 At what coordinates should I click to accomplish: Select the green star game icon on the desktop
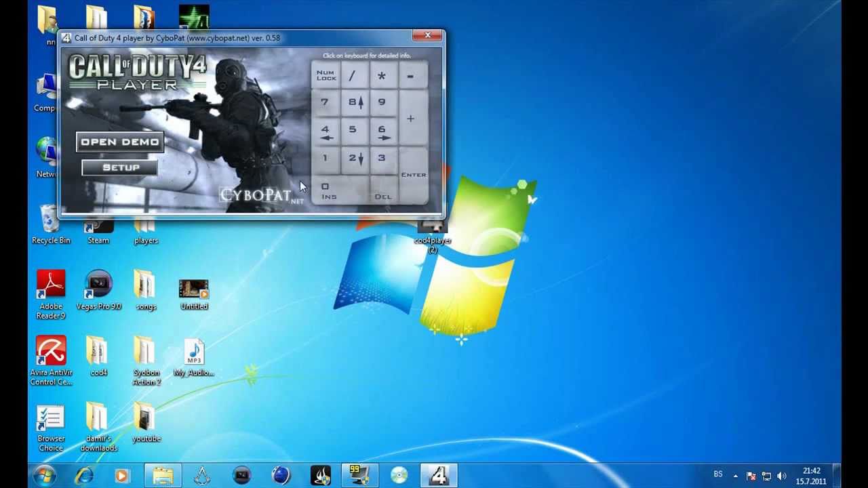[x=194, y=18]
